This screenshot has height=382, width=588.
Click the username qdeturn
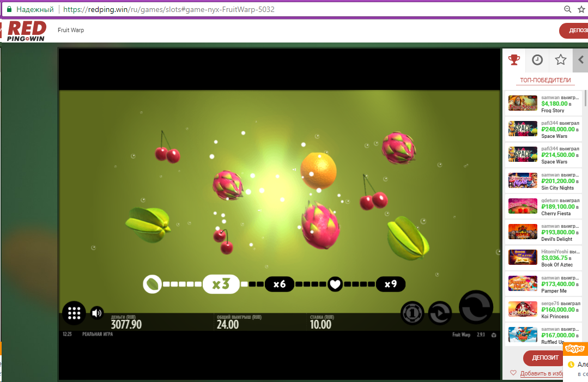(550, 201)
